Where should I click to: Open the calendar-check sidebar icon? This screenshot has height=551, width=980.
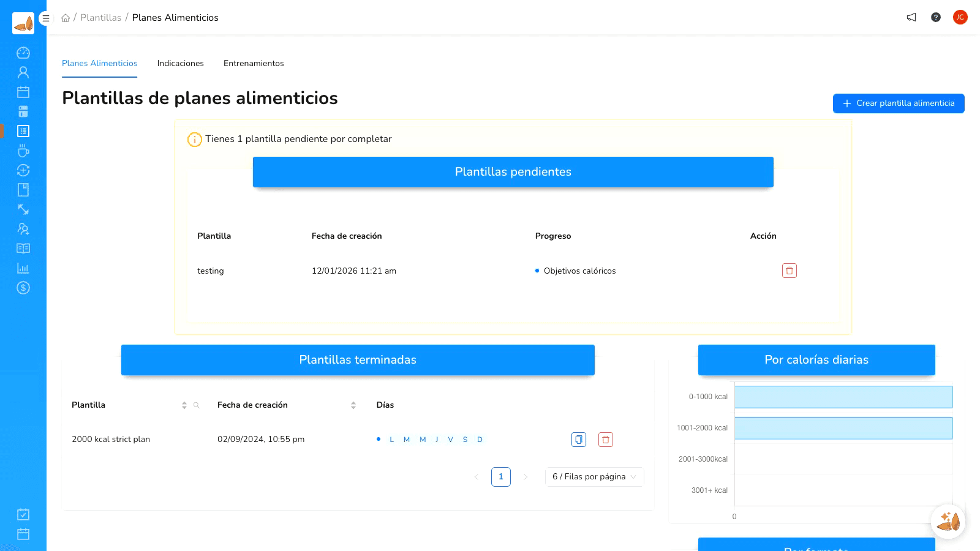pos(23,514)
